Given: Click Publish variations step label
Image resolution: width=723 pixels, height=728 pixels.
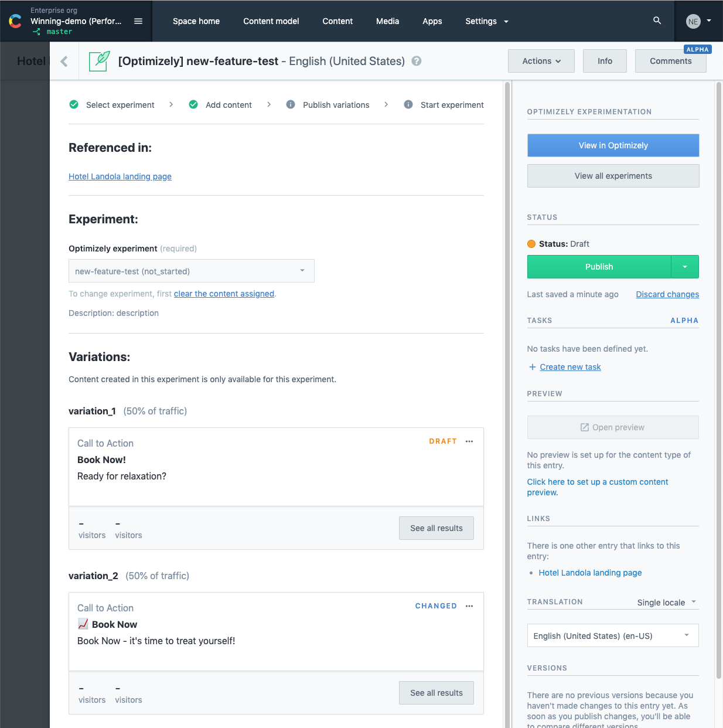Looking at the screenshot, I should (x=336, y=105).
